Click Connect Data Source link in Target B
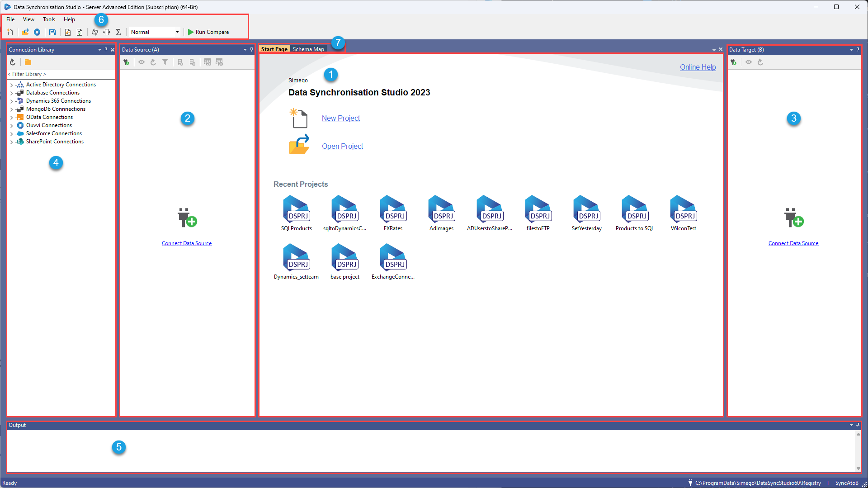 [x=793, y=243]
